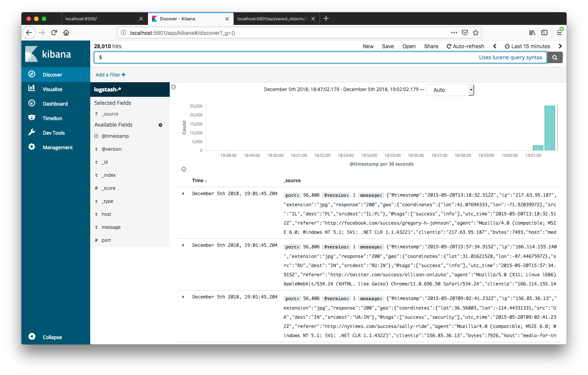The image size is (588, 375).
Task: Go back in browser history
Action: pyautogui.click(x=29, y=33)
